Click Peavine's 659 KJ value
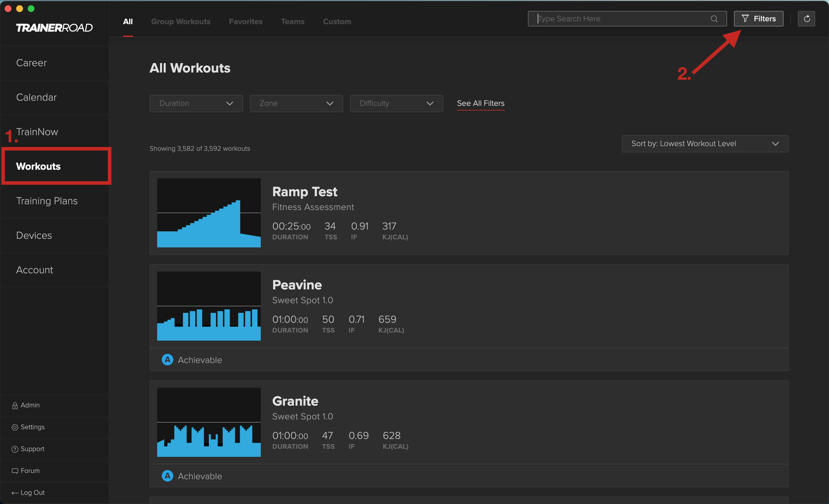The width and height of the screenshot is (829, 504). tap(387, 319)
